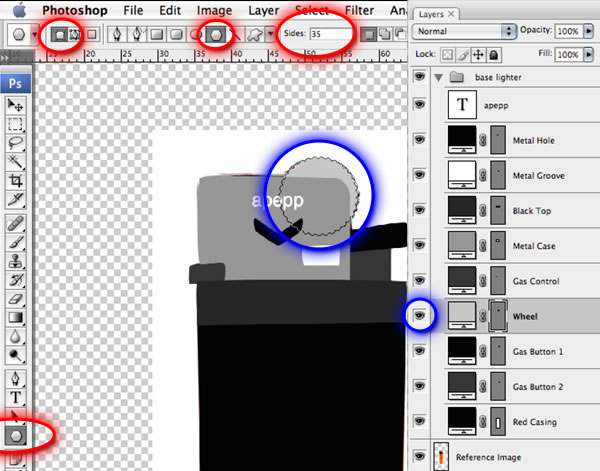Screen dimensions: 600x471
Task: Click the Sides input field
Action: point(330,34)
